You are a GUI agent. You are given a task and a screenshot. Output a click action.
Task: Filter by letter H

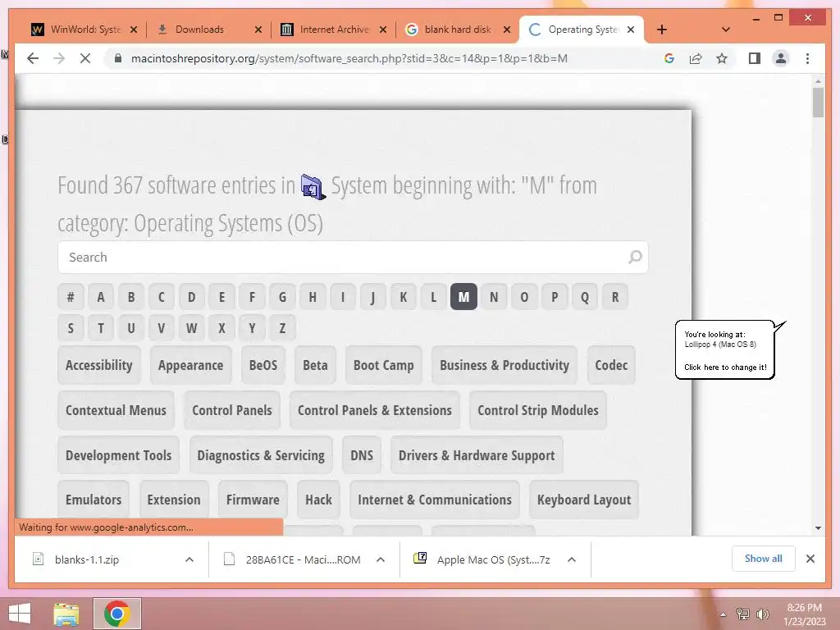[x=313, y=297]
